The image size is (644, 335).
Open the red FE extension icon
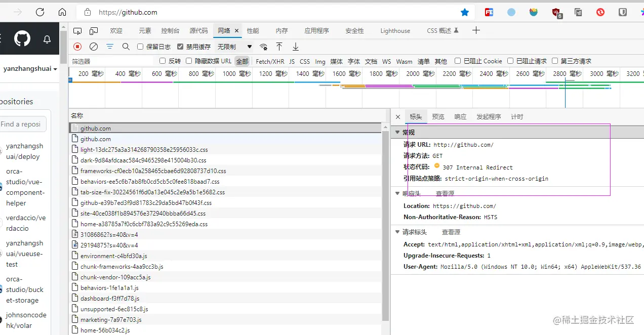489,12
